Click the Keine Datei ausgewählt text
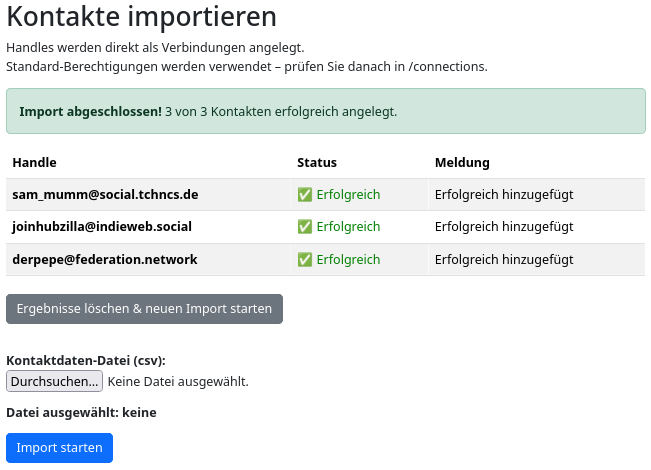 coord(178,381)
